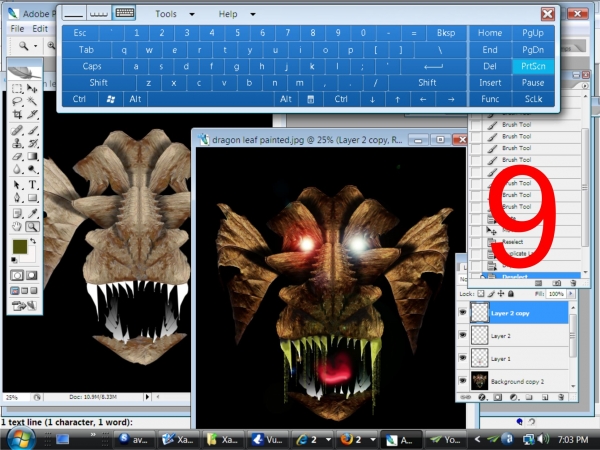Toggle visibility of Background copy 2
Image resolution: width=600 pixels, height=450 pixels.
(x=462, y=381)
